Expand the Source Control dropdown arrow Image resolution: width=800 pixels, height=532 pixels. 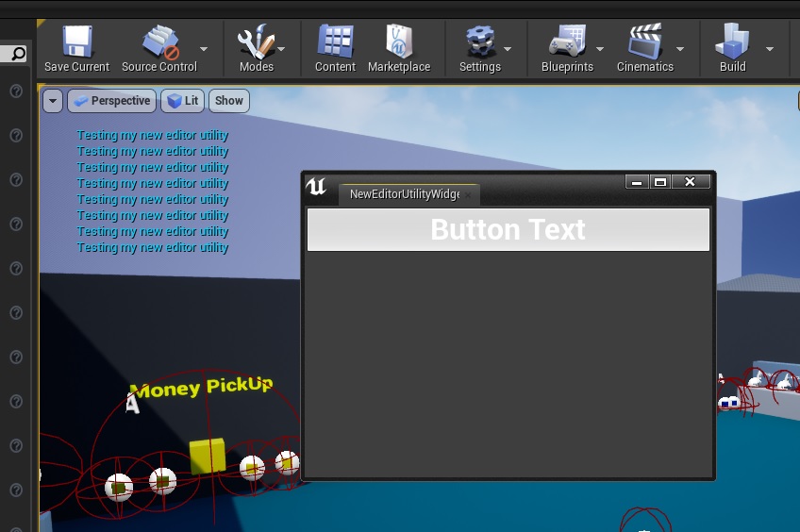(204, 49)
